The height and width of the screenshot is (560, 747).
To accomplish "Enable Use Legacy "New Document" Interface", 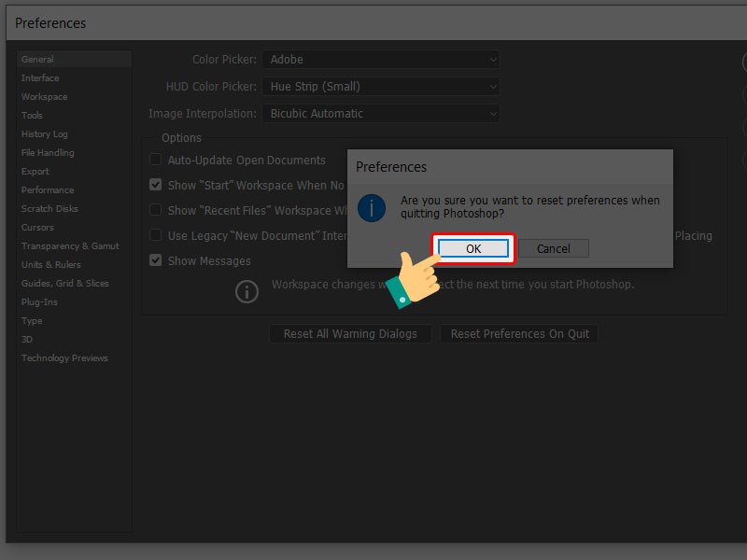I will (156, 236).
